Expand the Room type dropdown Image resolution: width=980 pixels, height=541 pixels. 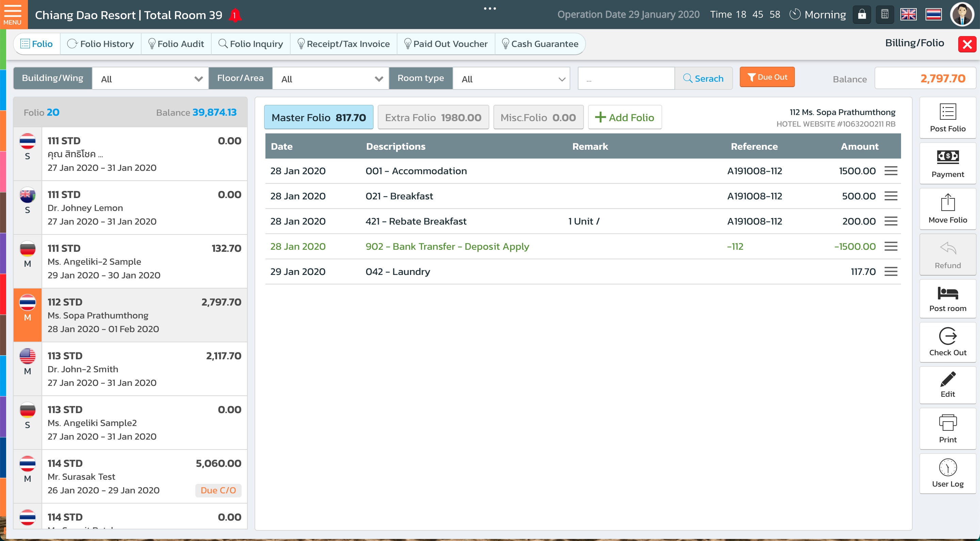pyautogui.click(x=511, y=79)
